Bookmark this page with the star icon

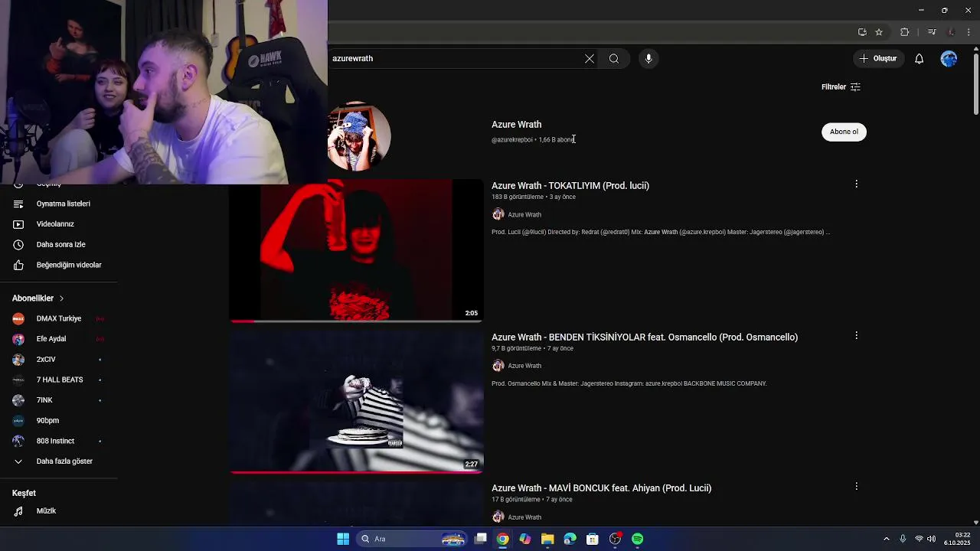click(879, 32)
